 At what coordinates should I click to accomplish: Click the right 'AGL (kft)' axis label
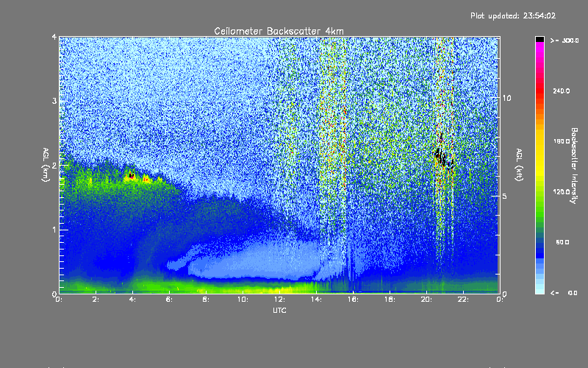pyautogui.click(x=519, y=165)
